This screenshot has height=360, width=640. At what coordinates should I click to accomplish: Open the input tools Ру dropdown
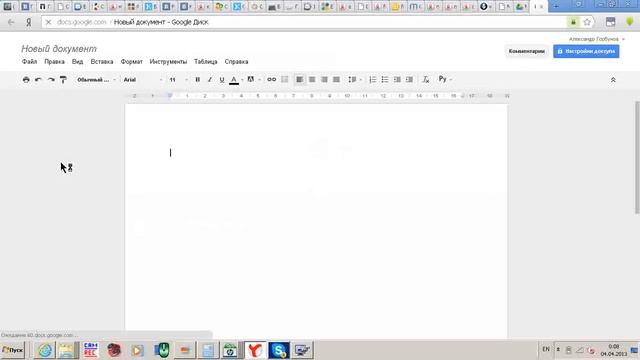point(445,79)
